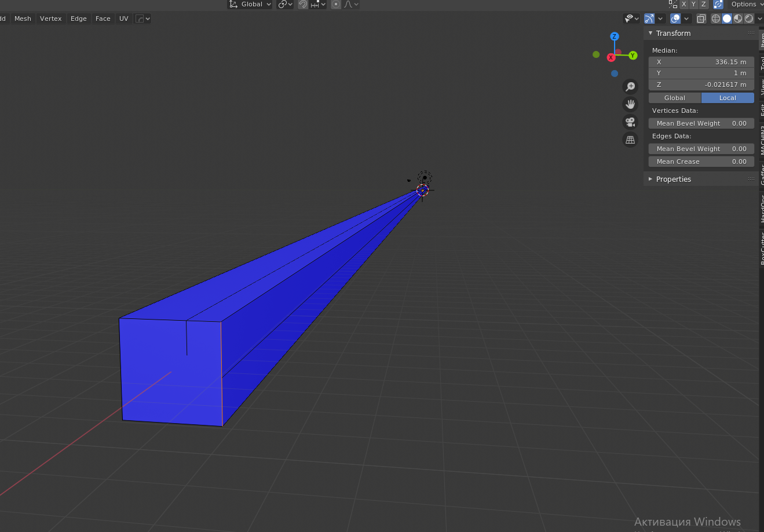Click the Transform panel drag grip

coord(751,33)
